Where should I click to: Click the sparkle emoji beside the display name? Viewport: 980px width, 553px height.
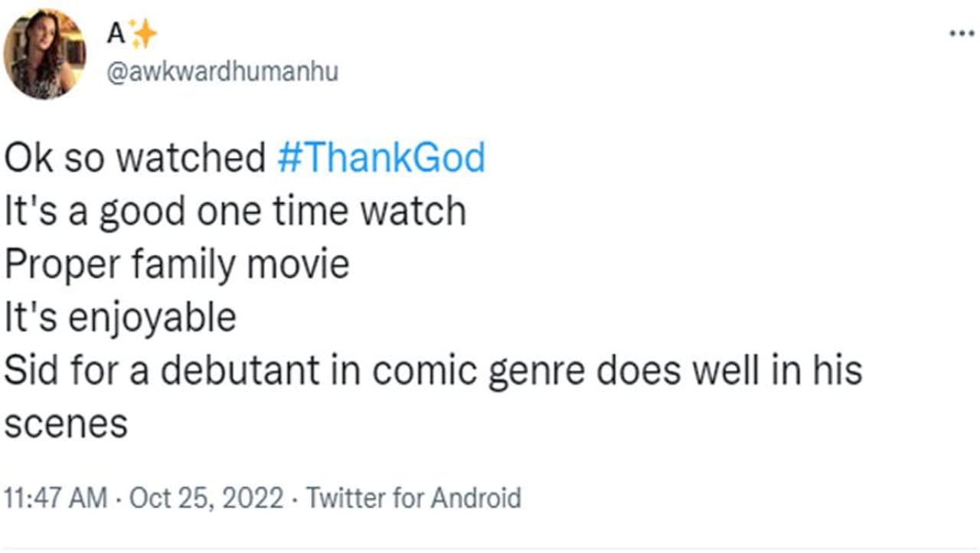pyautogui.click(x=143, y=34)
